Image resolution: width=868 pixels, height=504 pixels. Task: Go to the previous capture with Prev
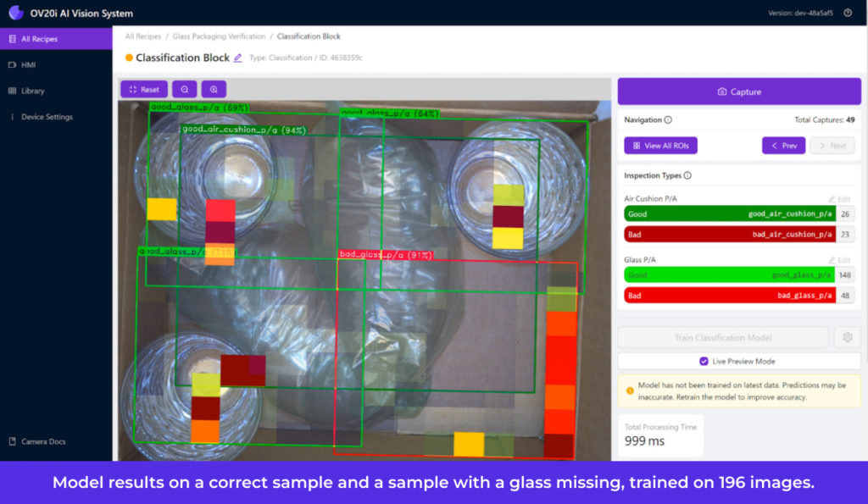coord(783,146)
